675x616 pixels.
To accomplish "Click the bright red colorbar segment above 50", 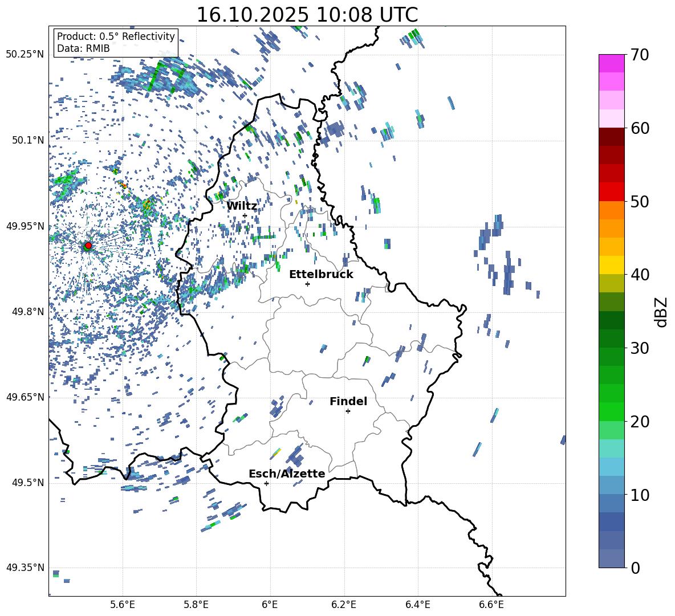I will coord(612,192).
